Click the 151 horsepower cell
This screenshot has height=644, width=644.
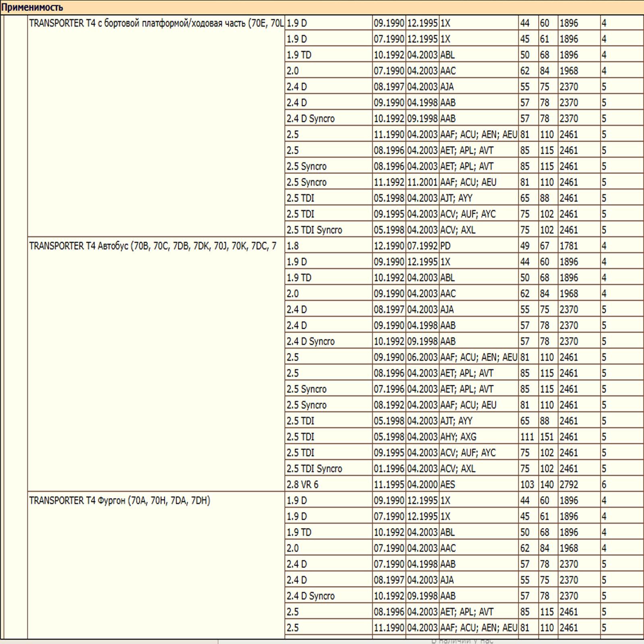tap(548, 437)
